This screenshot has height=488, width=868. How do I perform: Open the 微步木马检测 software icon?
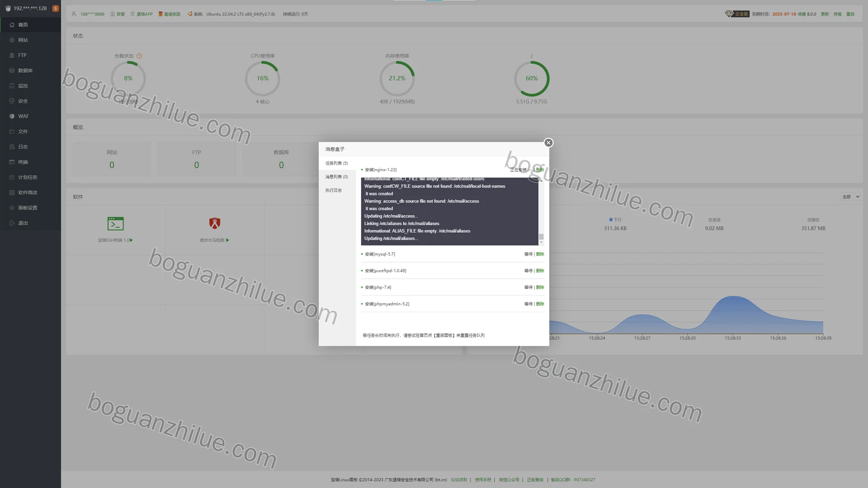(x=215, y=223)
